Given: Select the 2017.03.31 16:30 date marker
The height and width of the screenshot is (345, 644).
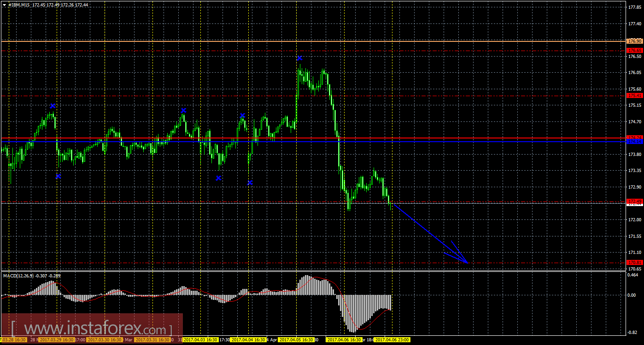Looking at the screenshot, I should click(x=152, y=340).
